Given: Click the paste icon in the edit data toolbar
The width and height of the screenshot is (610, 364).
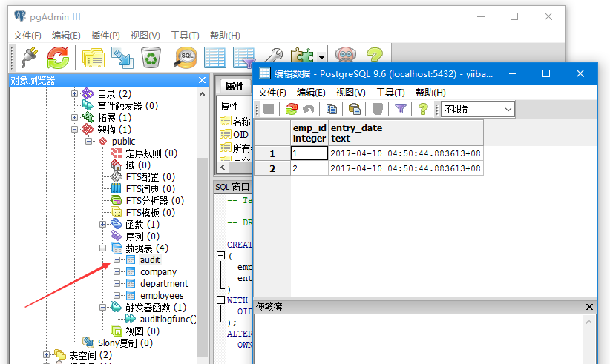Looking at the screenshot, I should (x=355, y=109).
